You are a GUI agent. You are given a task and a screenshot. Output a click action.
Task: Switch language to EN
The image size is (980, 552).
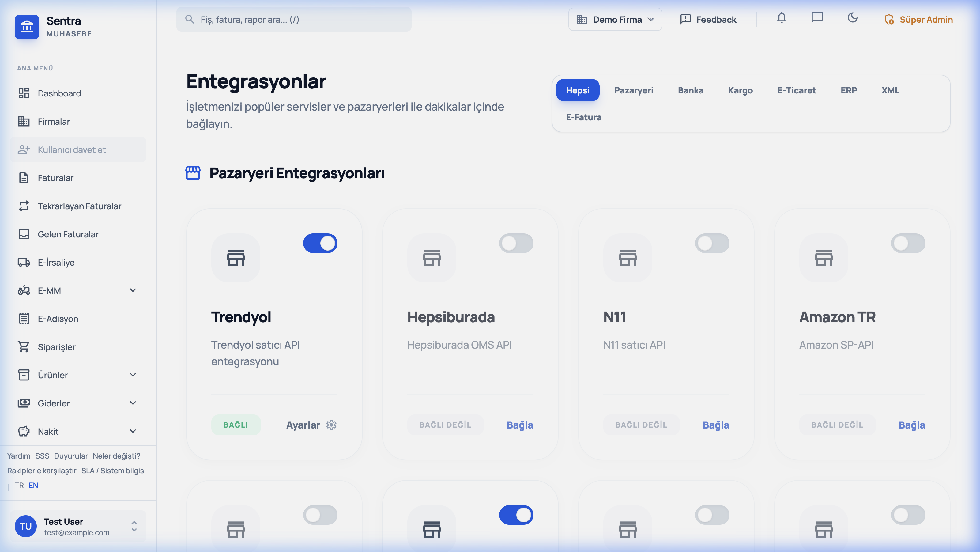pos(33,486)
